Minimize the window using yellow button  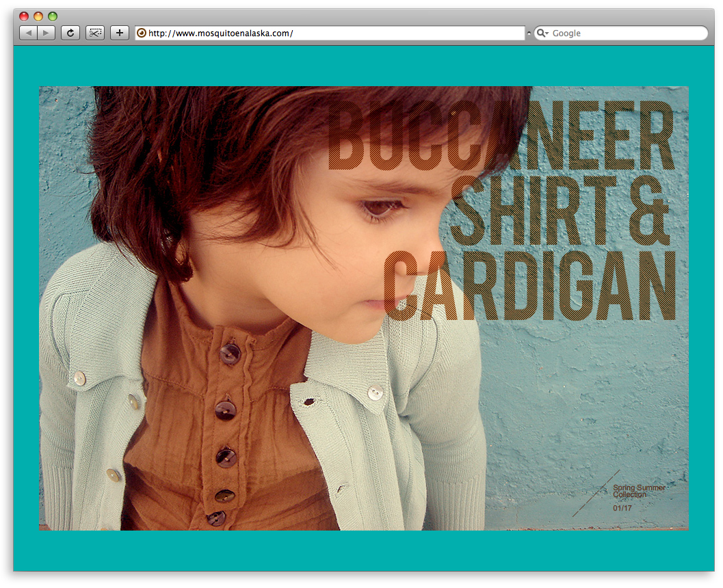tap(38, 16)
